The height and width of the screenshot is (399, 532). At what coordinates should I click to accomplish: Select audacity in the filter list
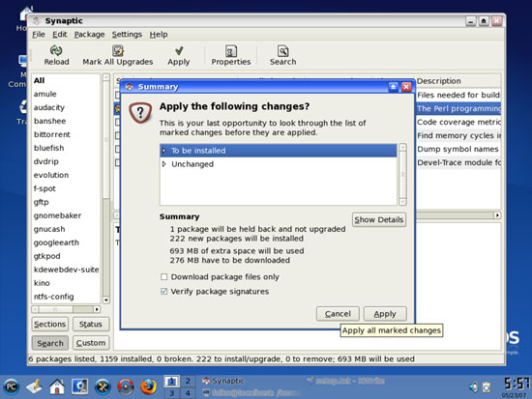point(66,107)
